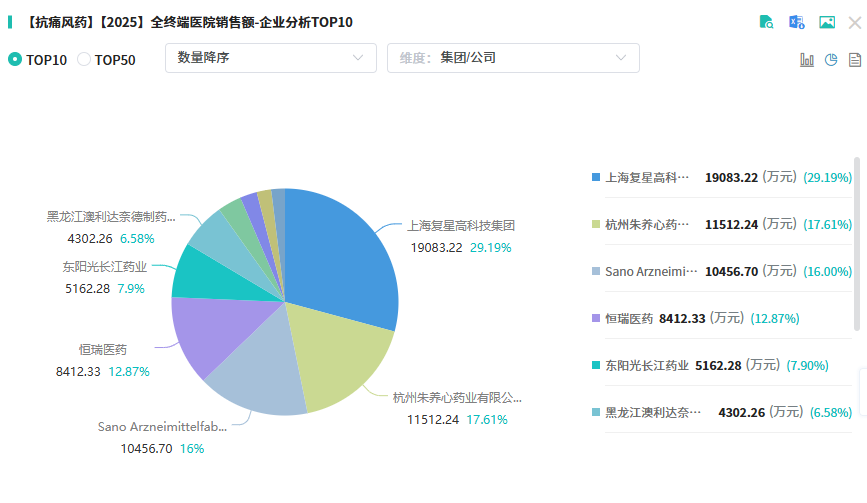Click the chart title 抗痛风药 2025 全终端医院销售额
The width and height of the screenshot is (867, 503).
(190, 22)
